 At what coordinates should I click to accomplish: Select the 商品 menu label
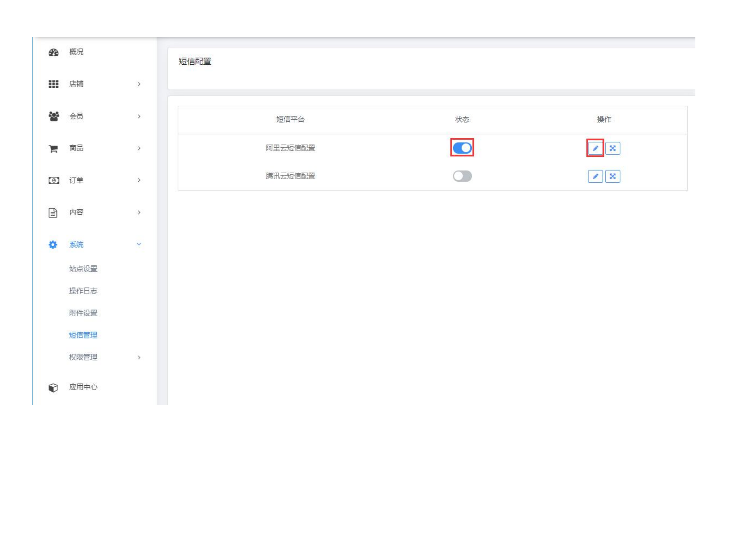pos(76,148)
